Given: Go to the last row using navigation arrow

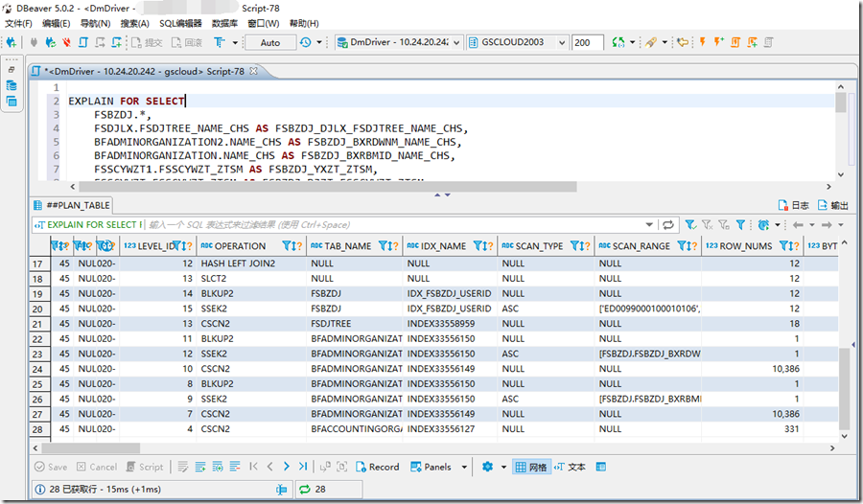Looking at the screenshot, I should 303,467.
